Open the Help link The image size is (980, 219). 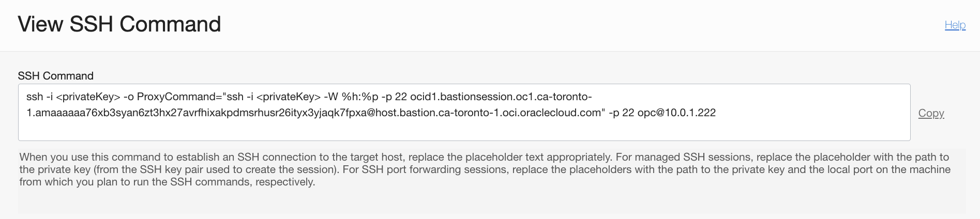click(x=955, y=25)
